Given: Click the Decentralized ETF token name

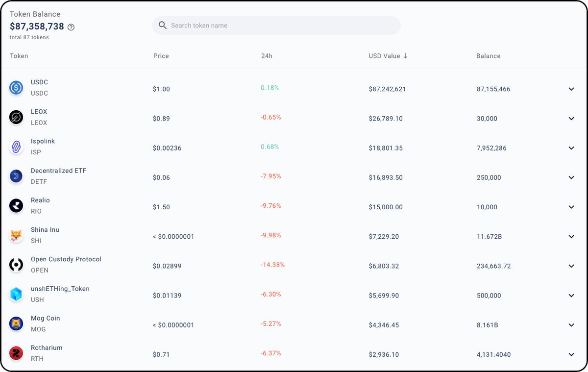Looking at the screenshot, I should point(58,171).
